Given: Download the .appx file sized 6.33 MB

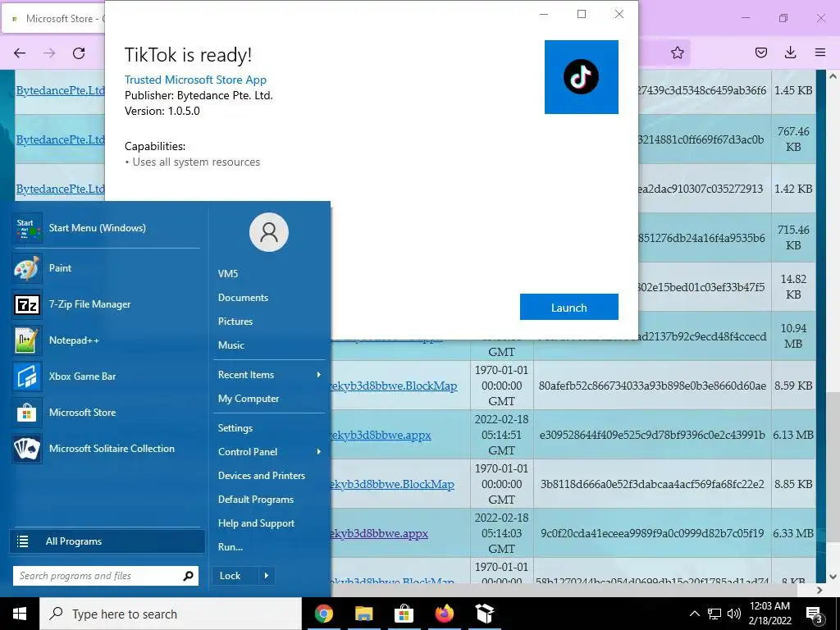Looking at the screenshot, I should point(379,533).
